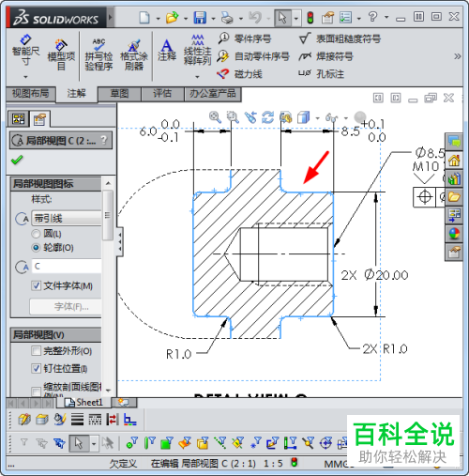Click the green OK checkmark button
469x476 pixels.
[17, 160]
